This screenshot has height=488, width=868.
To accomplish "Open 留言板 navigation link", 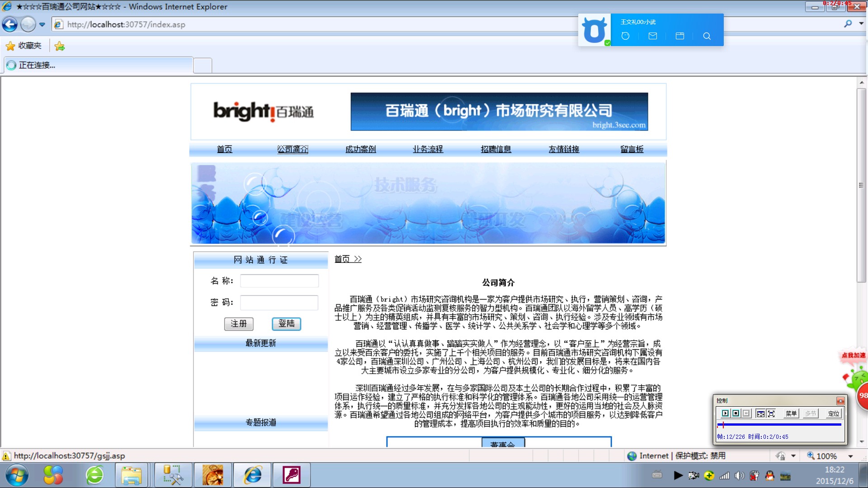I will [632, 149].
